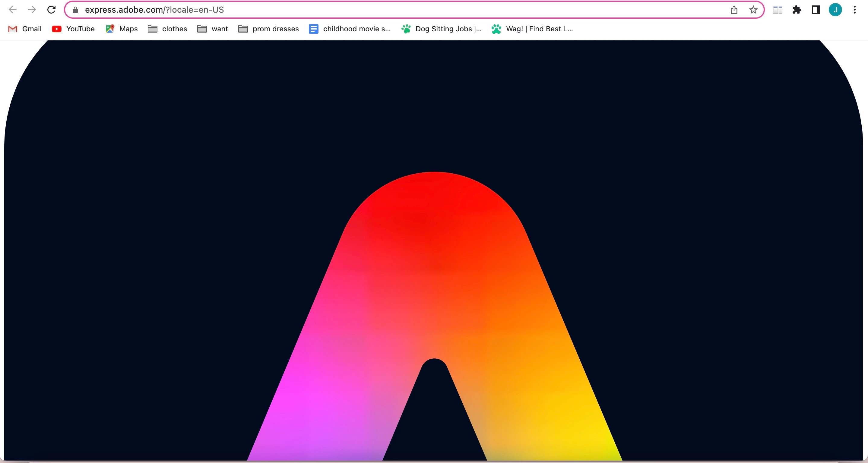Bookmark this page with the star
This screenshot has height=463, width=868.
tap(753, 10)
